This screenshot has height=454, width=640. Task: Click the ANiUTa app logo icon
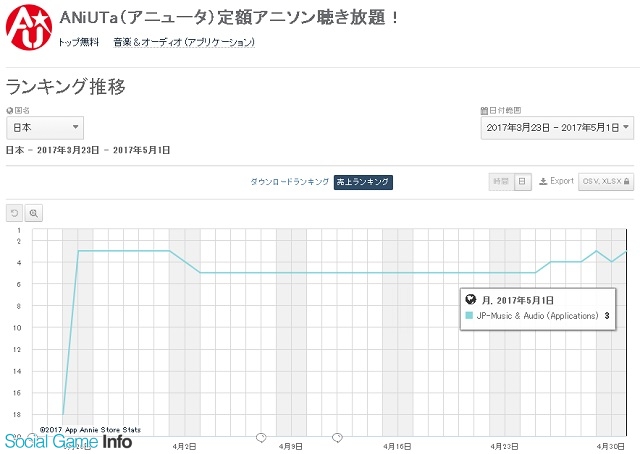tap(29, 27)
